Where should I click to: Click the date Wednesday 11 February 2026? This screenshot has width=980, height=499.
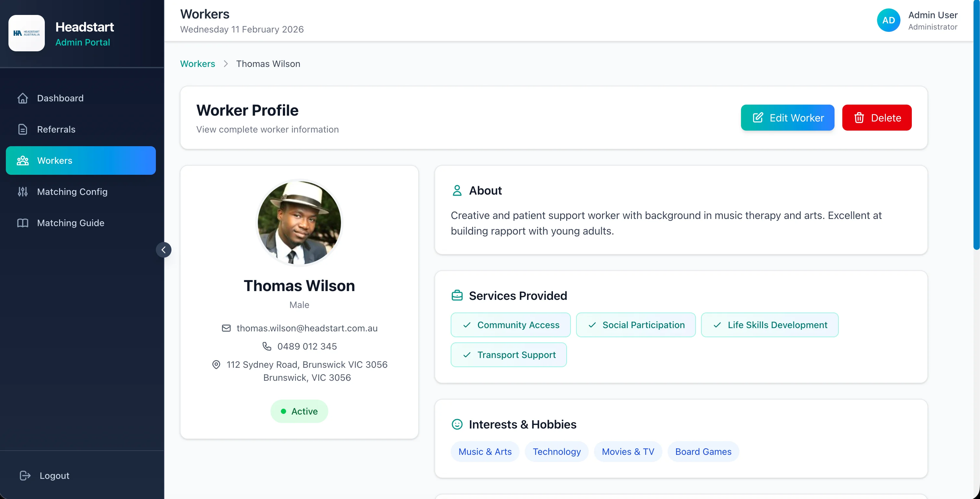tap(242, 30)
